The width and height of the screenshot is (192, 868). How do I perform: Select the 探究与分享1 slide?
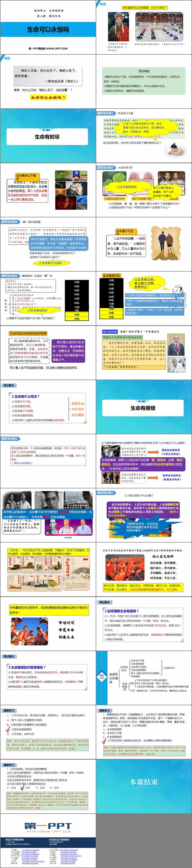pyautogui.click(x=144, y=136)
